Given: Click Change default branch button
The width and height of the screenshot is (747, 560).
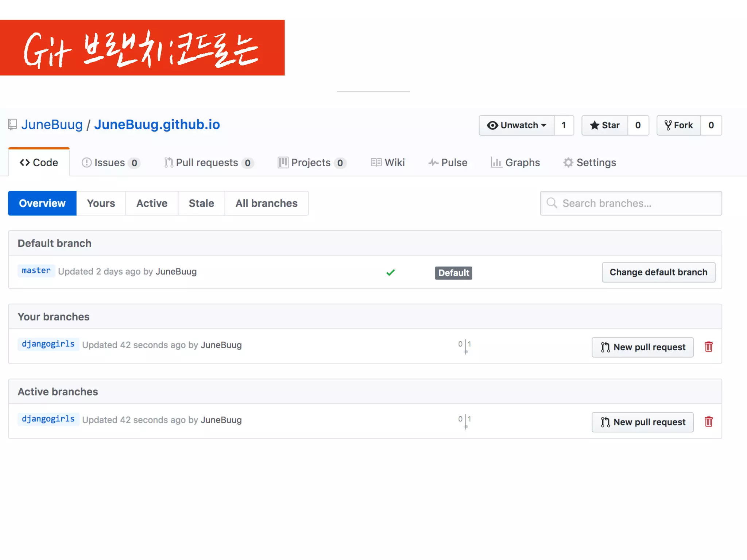Looking at the screenshot, I should tap(659, 272).
